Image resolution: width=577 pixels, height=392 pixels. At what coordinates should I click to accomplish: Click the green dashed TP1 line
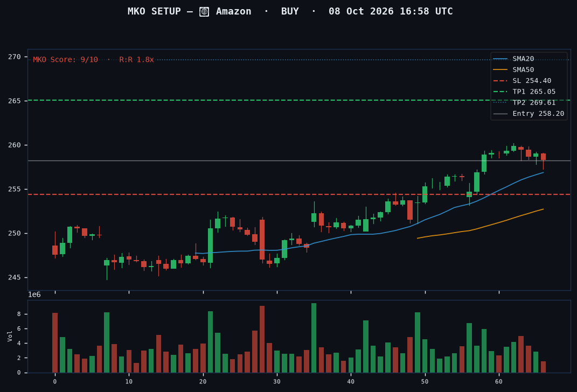click(299, 100)
